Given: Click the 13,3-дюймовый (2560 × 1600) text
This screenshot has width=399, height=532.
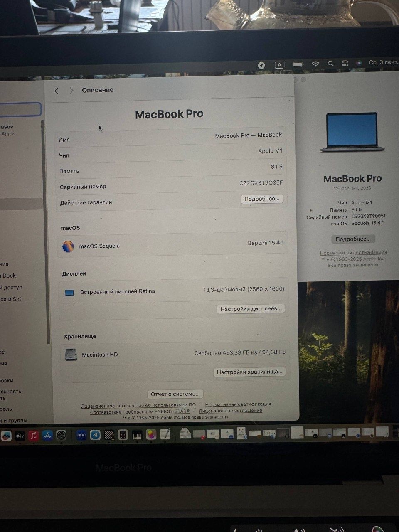Looking at the screenshot, I should pos(244,289).
